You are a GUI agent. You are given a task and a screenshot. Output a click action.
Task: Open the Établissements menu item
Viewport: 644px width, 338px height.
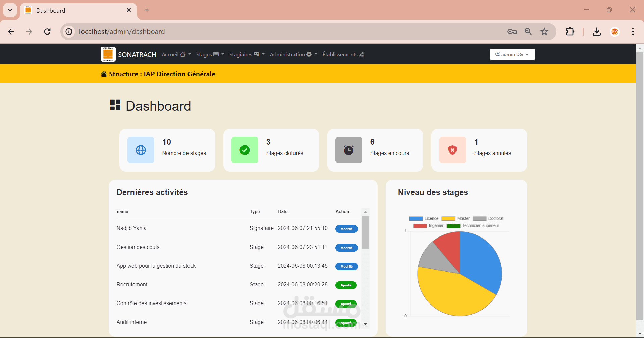coord(342,54)
